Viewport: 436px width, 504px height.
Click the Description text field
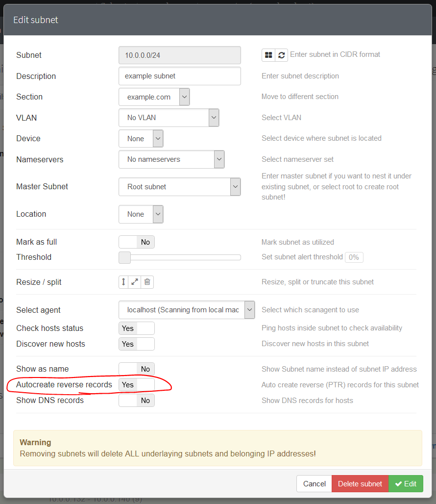(179, 76)
